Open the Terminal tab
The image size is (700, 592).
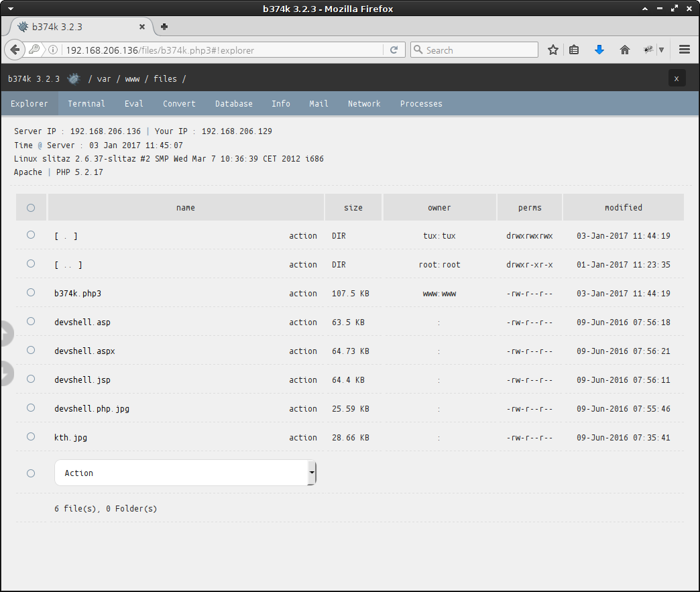86,103
